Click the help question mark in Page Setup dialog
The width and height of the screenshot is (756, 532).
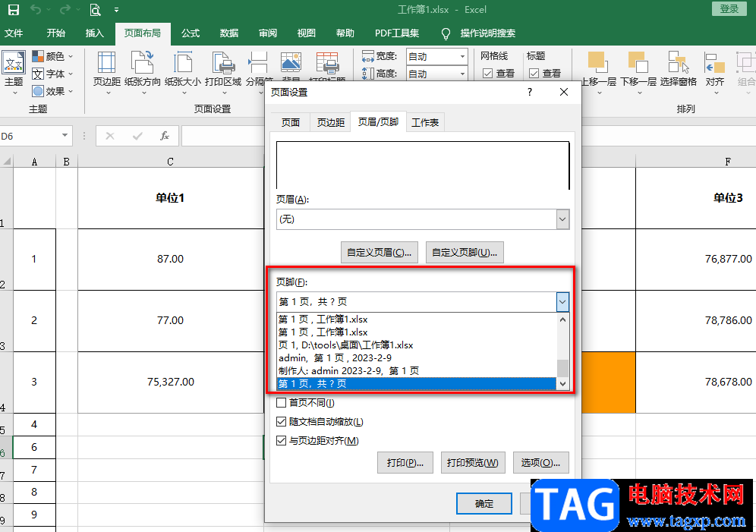coord(530,92)
